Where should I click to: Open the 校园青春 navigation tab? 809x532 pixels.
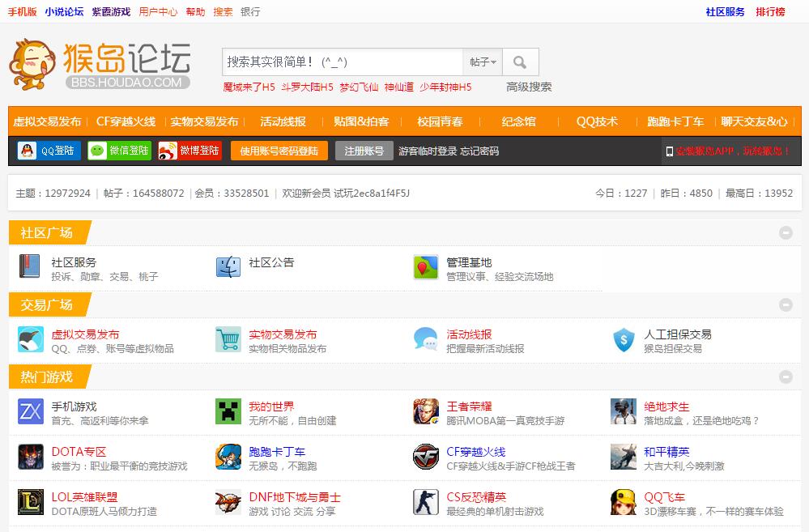[440, 121]
